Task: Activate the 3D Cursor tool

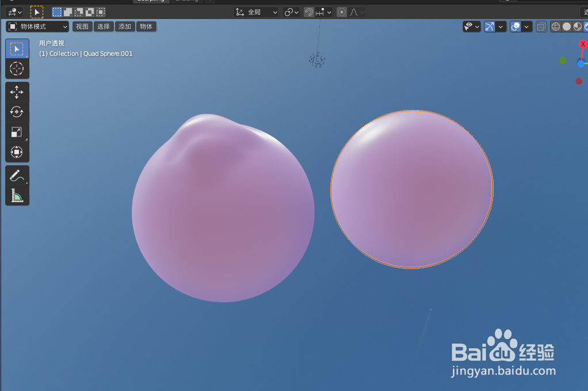Action: 17,69
